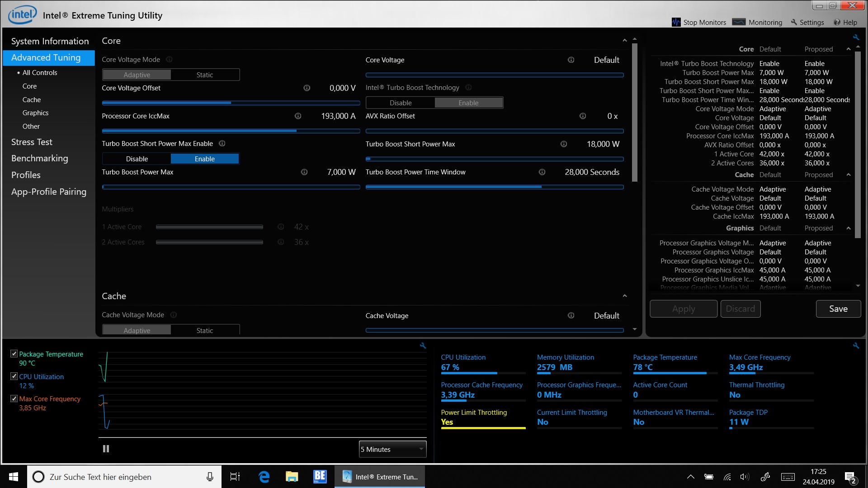The width and height of the screenshot is (868, 488).
Task: Adjust Turbo Boost Power Time Window slider
Action: [x=495, y=187]
